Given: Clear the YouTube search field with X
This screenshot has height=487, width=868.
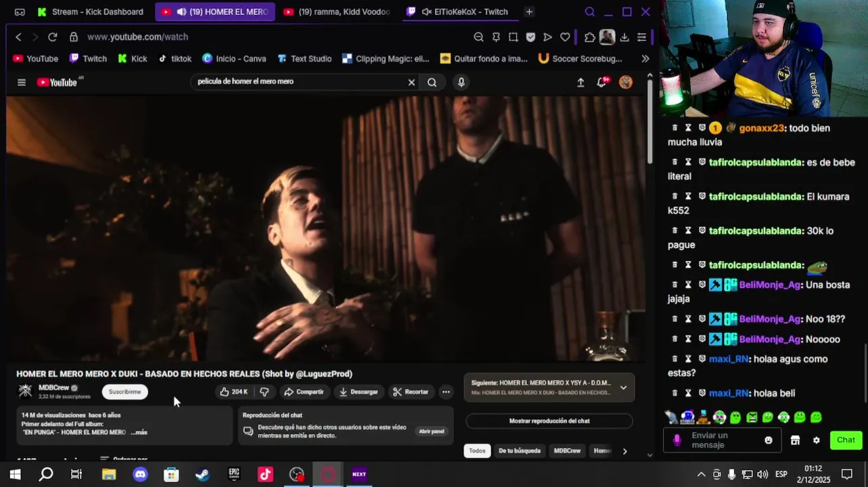Looking at the screenshot, I should click(x=411, y=83).
